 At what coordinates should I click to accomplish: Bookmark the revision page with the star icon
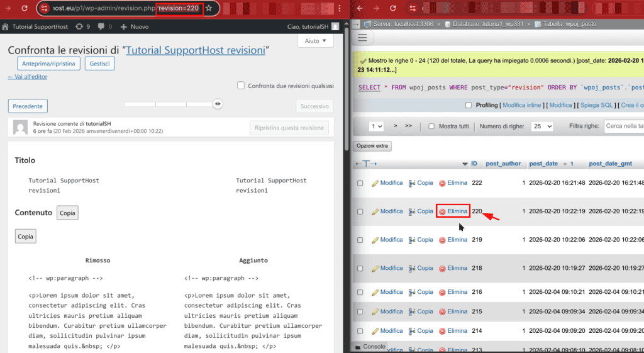coord(209,8)
